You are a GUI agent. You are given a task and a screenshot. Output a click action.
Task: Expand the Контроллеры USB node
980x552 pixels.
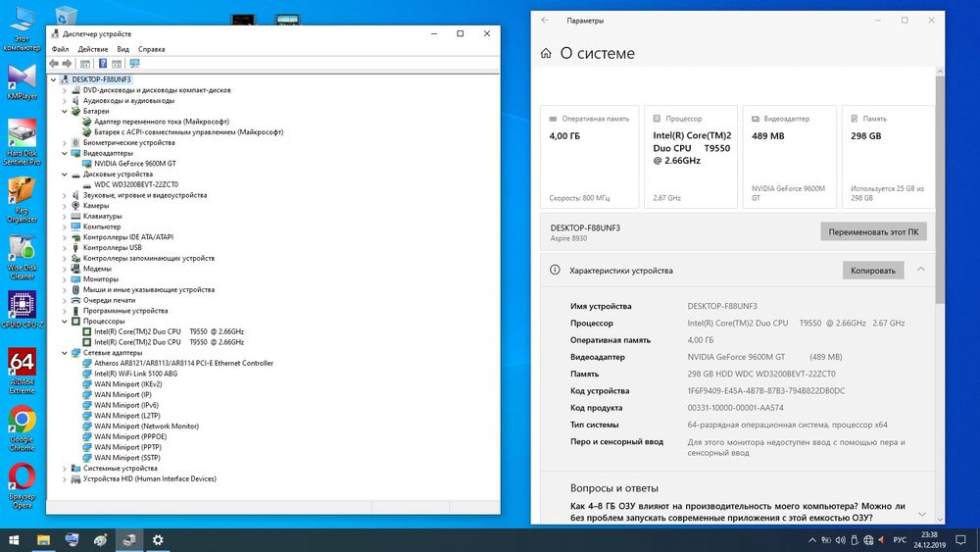coord(65,248)
